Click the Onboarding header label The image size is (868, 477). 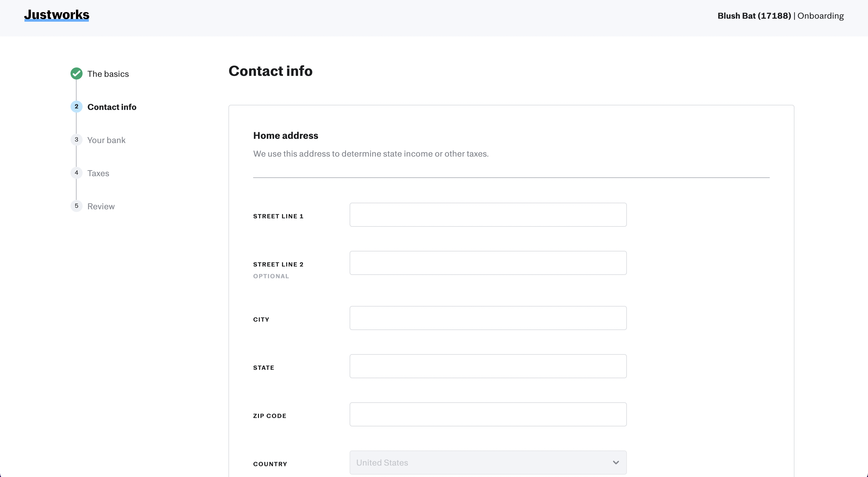(x=820, y=16)
